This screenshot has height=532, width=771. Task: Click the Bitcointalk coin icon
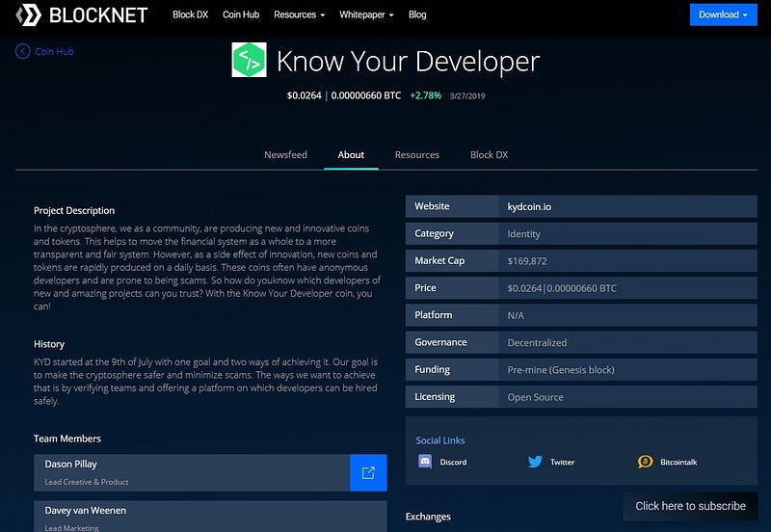645,462
